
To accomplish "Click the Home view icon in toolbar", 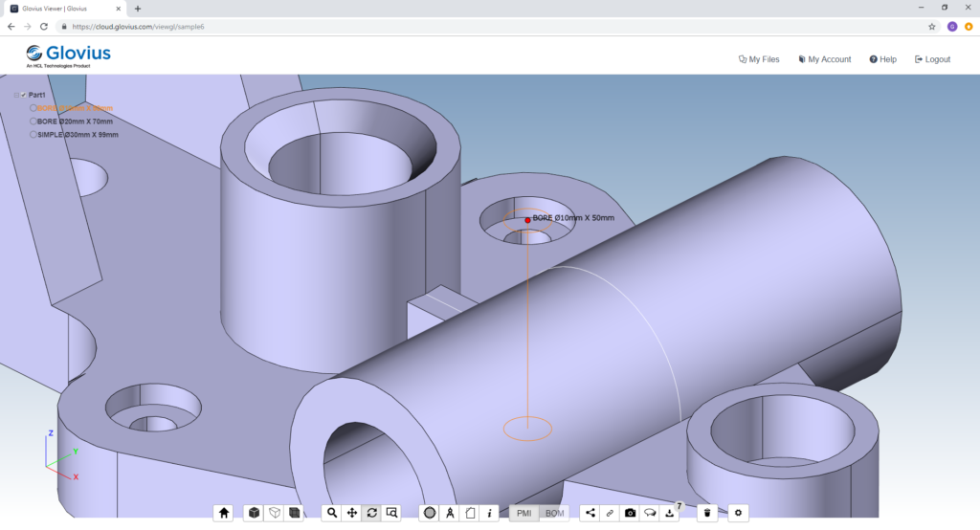I will (x=224, y=513).
